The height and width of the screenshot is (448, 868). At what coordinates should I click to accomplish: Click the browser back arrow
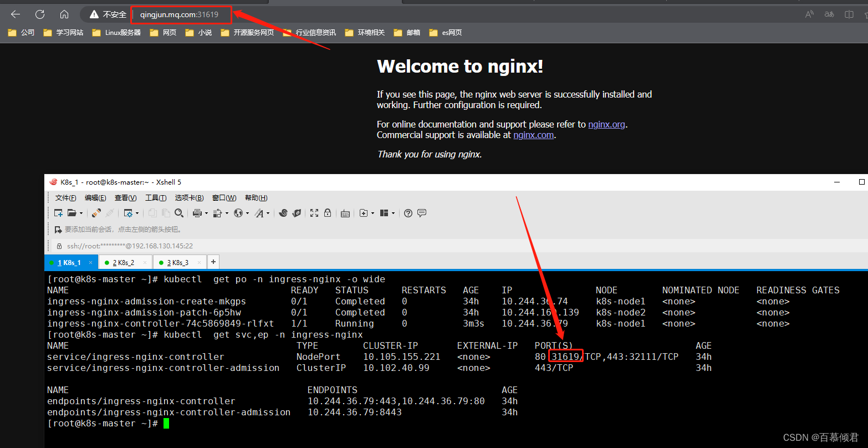click(x=16, y=14)
